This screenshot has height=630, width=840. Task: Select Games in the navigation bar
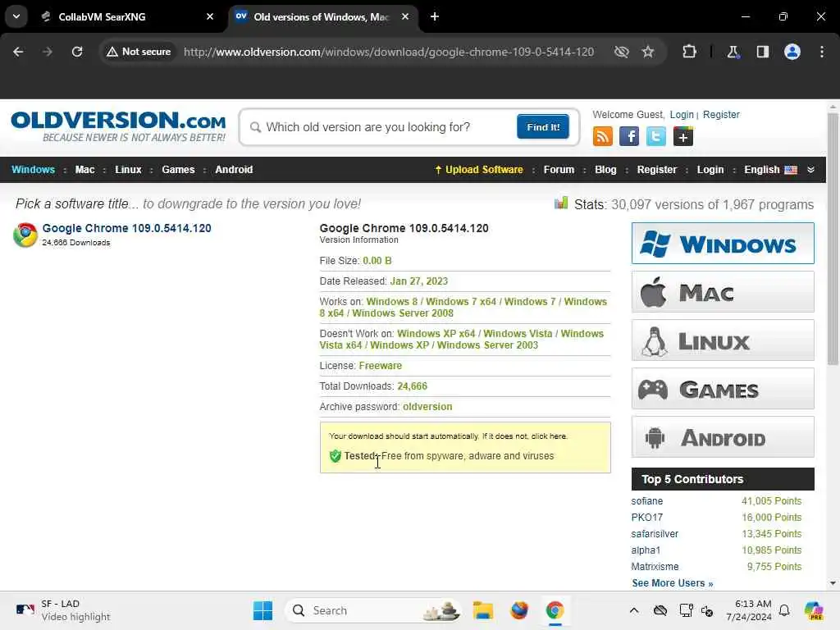tap(178, 169)
